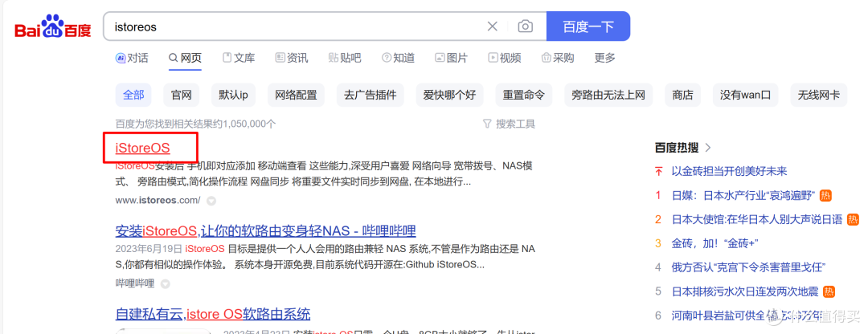The height and width of the screenshot is (334, 868).
Task: Click result count text 百度为您找到相关结果约1,050,000个
Action: pos(196,124)
